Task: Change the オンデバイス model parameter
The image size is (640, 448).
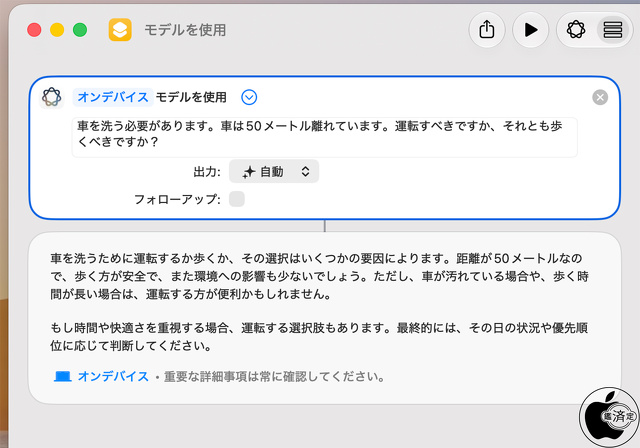Action: (x=113, y=97)
